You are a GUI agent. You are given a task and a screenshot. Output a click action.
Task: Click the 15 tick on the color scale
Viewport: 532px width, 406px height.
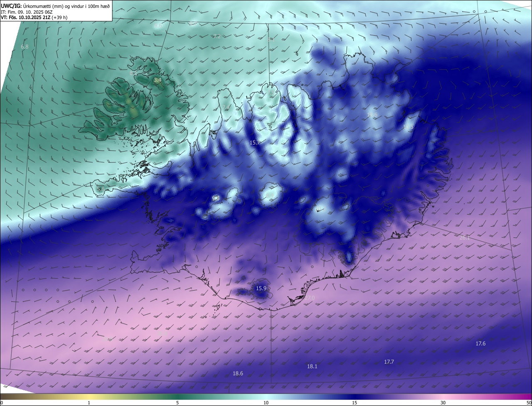pyautogui.click(x=355, y=403)
